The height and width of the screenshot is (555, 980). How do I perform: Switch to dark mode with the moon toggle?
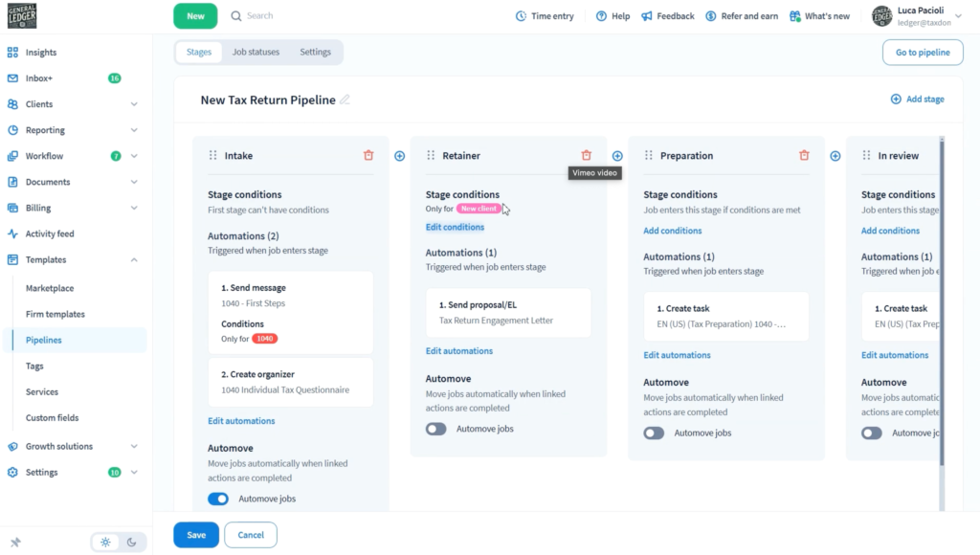[132, 542]
